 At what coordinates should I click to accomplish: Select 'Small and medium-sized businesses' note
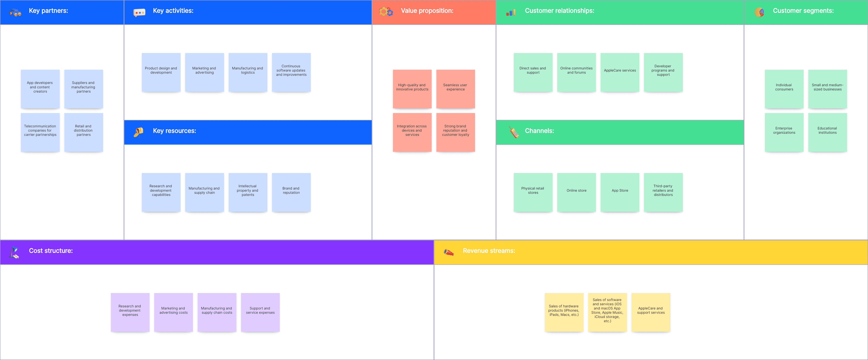[x=828, y=89]
